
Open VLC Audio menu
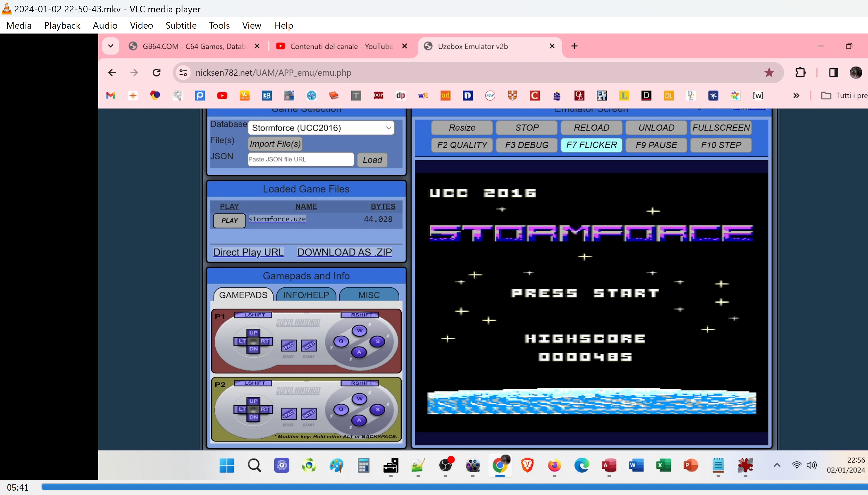pyautogui.click(x=105, y=26)
